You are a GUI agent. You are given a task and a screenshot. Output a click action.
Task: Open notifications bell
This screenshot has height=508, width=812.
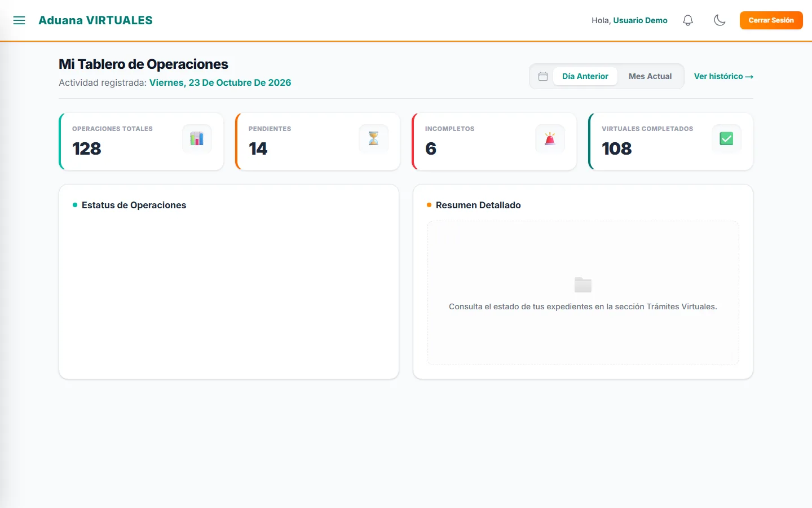(688, 20)
